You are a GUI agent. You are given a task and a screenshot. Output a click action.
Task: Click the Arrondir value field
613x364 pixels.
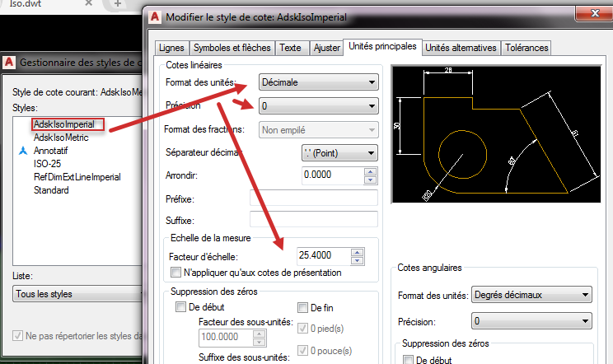pos(333,175)
